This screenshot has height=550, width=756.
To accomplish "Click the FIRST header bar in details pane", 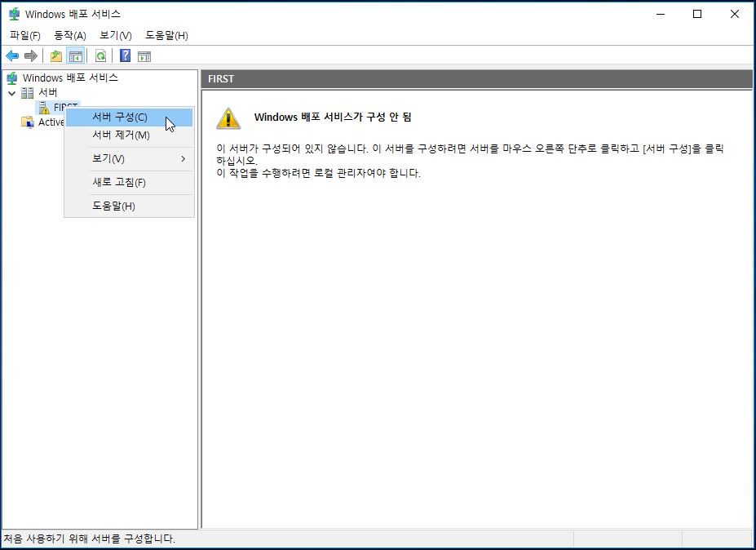I will (x=477, y=79).
